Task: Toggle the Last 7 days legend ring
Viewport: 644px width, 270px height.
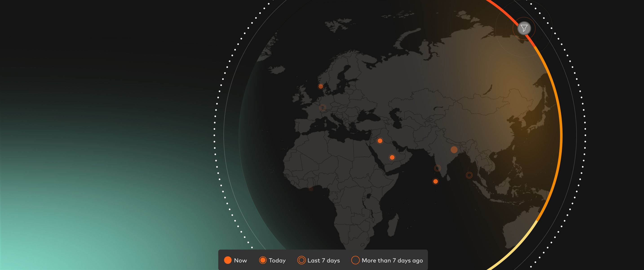Action: (x=301, y=260)
